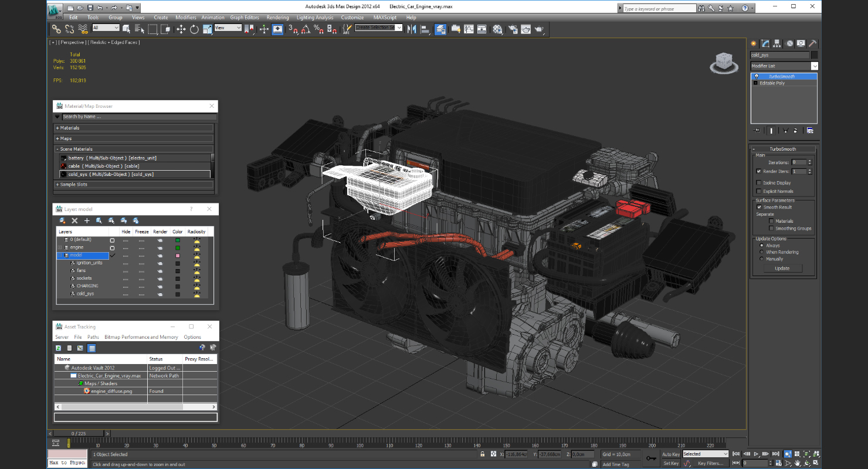The width and height of the screenshot is (868, 469).
Task: Open the Modifiers menu
Action: pyautogui.click(x=186, y=18)
